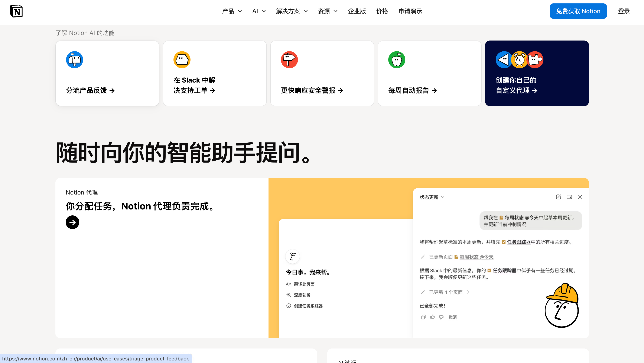The height and width of the screenshot is (363, 644).
Task: Click the new chat compose icon
Action: click(558, 197)
